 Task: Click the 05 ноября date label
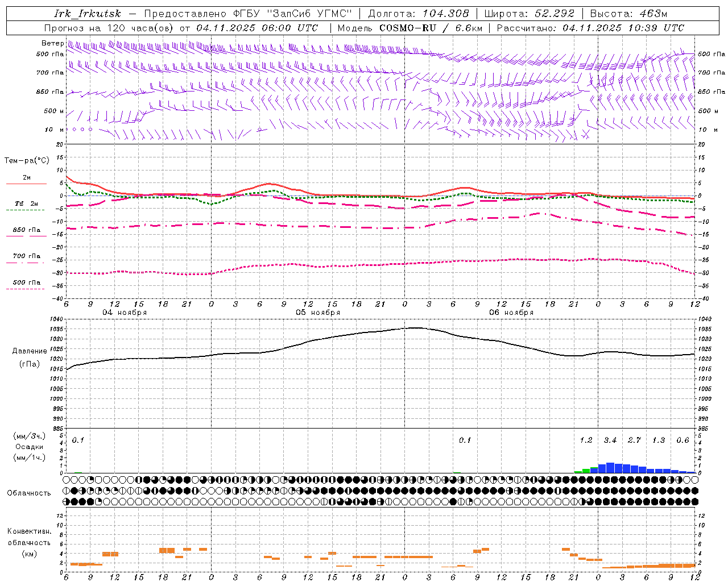(x=318, y=313)
